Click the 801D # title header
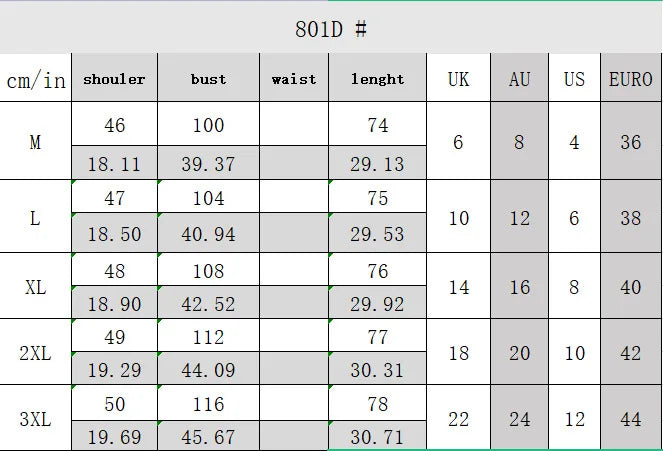 [331, 28]
